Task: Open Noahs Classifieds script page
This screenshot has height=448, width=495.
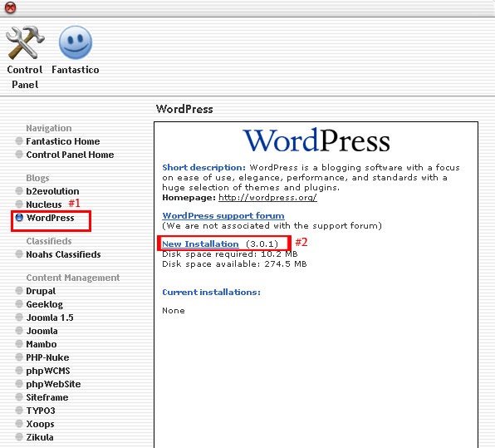Action: tap(63, 254)
